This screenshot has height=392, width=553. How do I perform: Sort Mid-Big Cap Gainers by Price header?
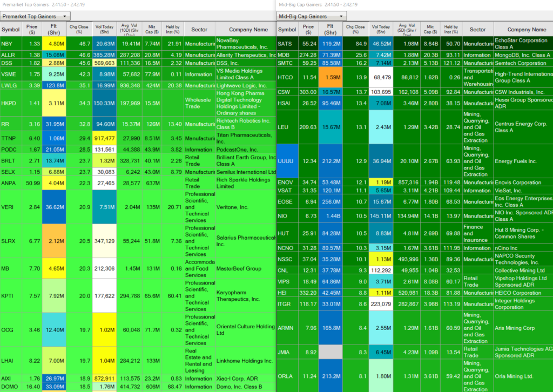308,30
